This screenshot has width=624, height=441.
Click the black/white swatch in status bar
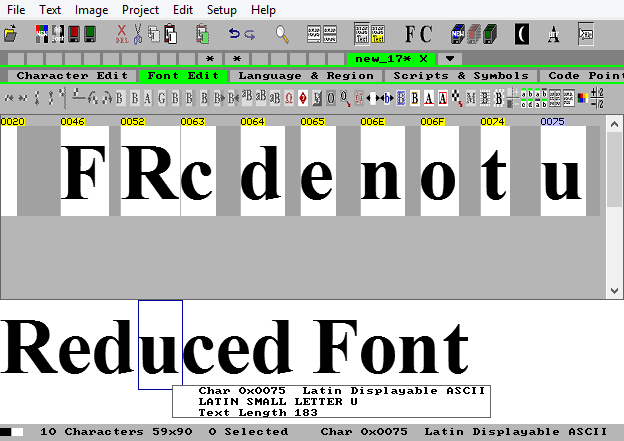[x=12, y=432]
